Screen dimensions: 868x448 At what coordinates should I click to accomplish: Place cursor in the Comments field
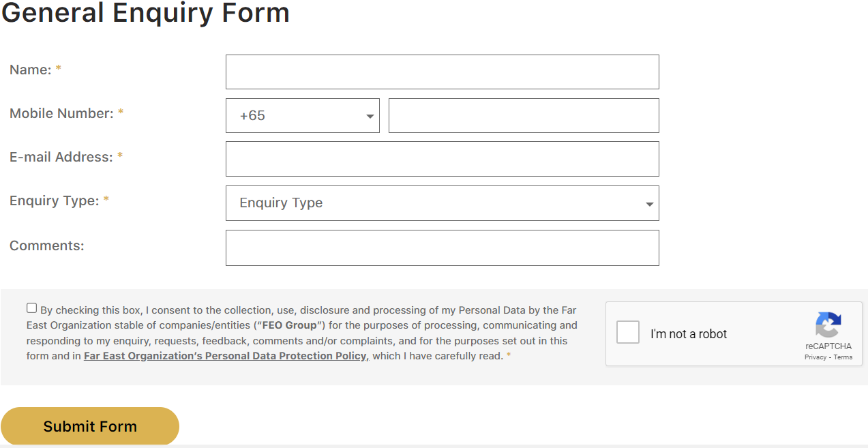(442, 248)
